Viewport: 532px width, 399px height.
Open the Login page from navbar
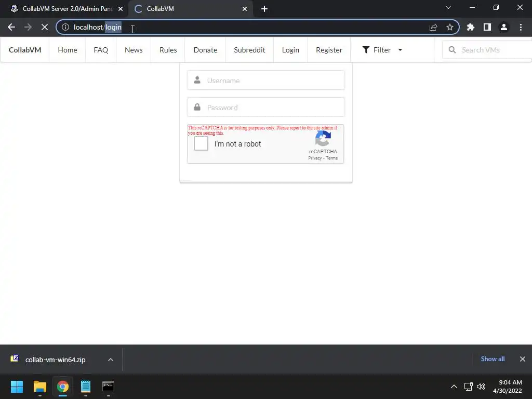290,50
